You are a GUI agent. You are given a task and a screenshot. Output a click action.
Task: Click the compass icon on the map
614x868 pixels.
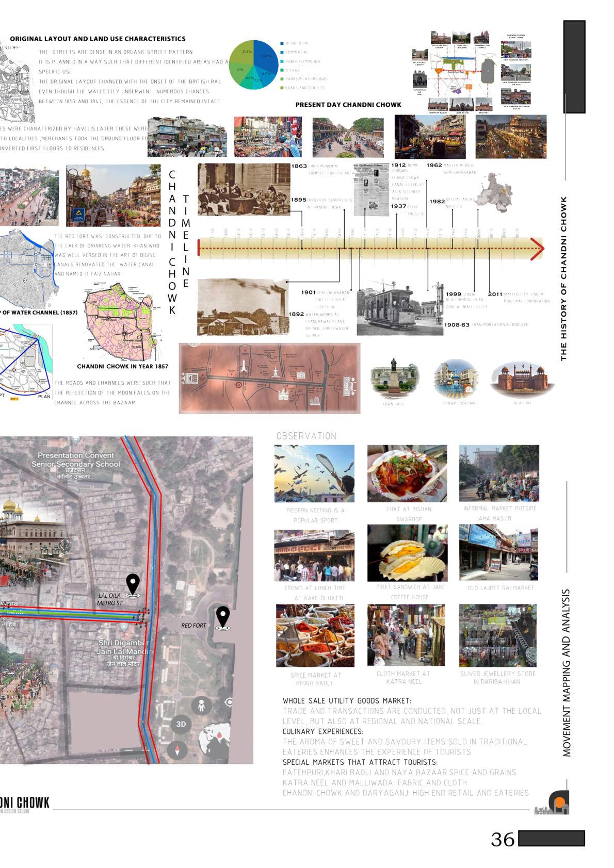[177, 749]
